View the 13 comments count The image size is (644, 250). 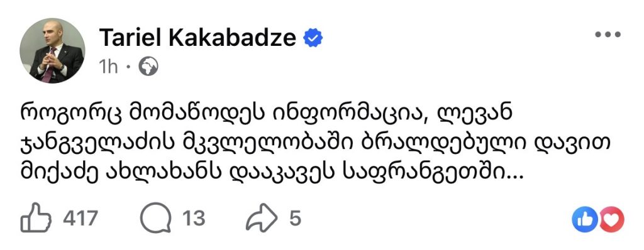click(x=194, y=218)
